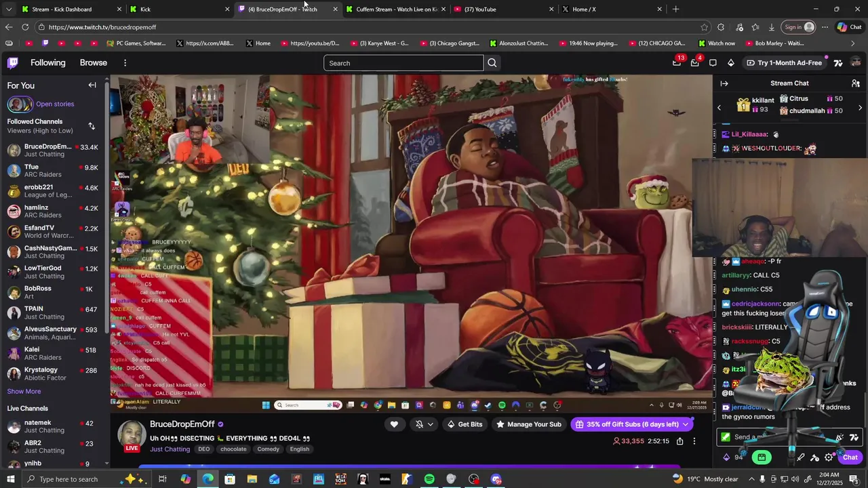Expand the bookmarks bar overflow chevron

(853, 43)
